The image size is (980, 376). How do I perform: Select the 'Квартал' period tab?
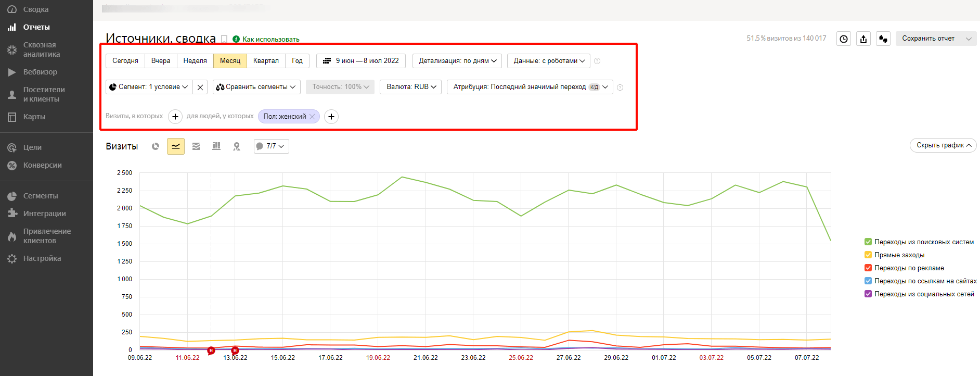tap(266, 61)
